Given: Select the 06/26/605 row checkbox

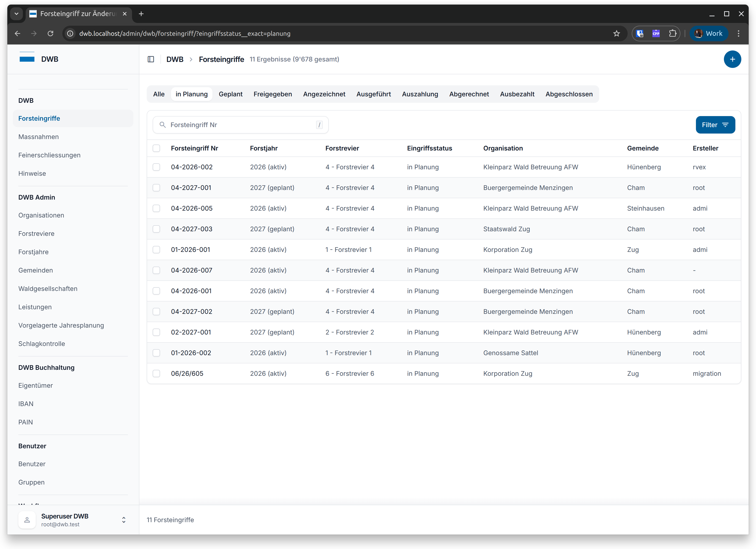Looking at the screenshot, I should click(156, 373).
